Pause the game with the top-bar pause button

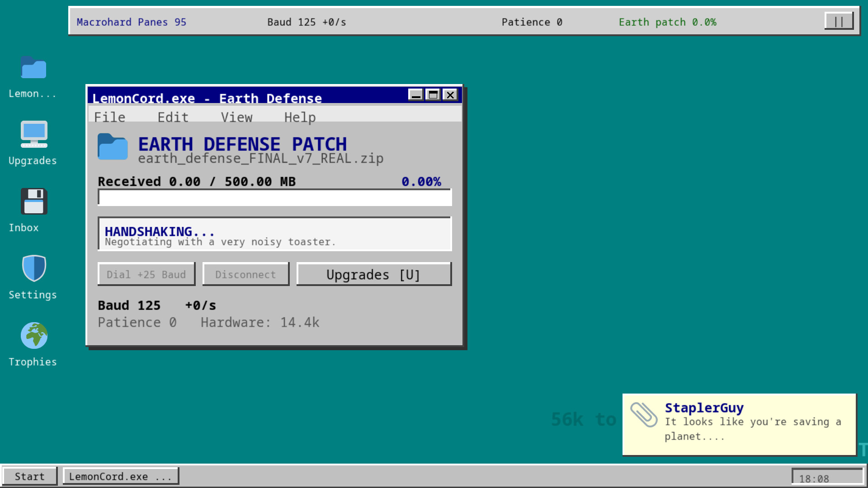click(839, 21)
